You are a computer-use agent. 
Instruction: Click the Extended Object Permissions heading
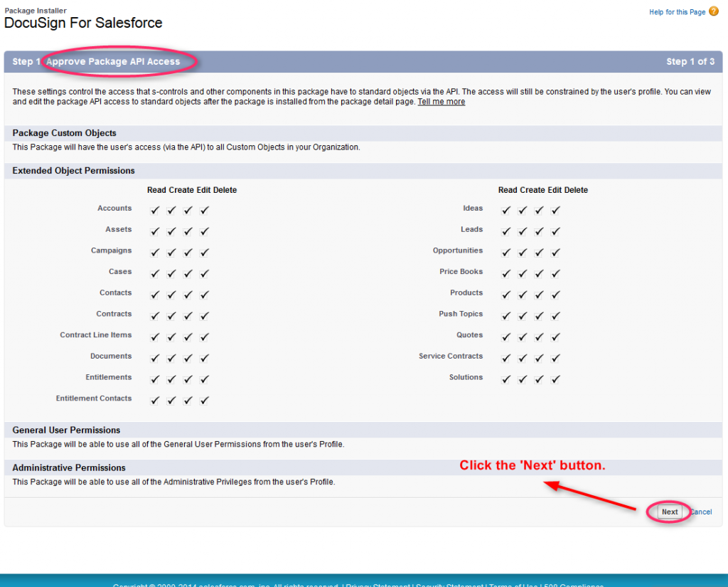[x=73, y=171]
